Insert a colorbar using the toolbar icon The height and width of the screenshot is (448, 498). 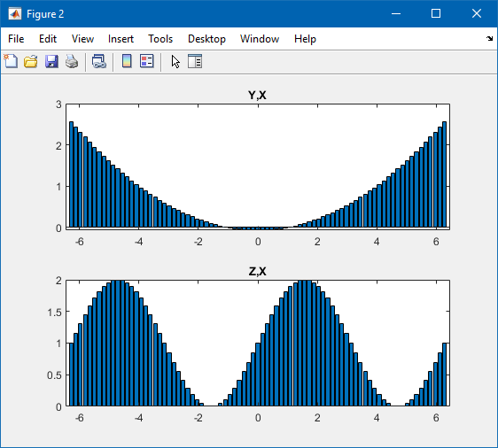point(127,61)
